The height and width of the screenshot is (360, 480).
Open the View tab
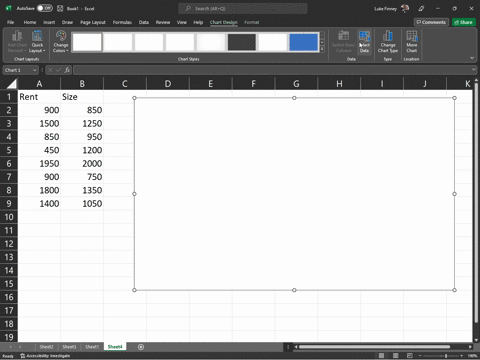tap(182, 22)
